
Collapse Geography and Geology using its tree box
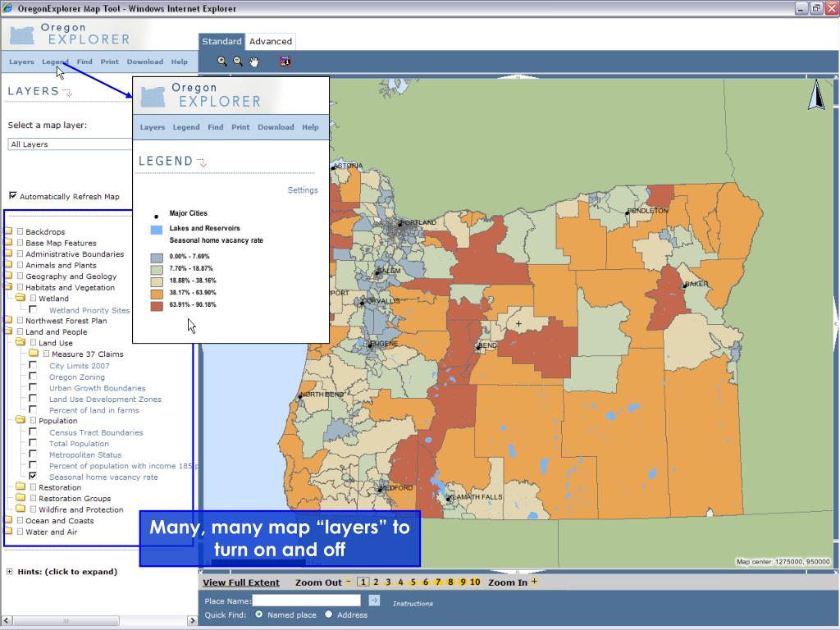pos(20,276)
